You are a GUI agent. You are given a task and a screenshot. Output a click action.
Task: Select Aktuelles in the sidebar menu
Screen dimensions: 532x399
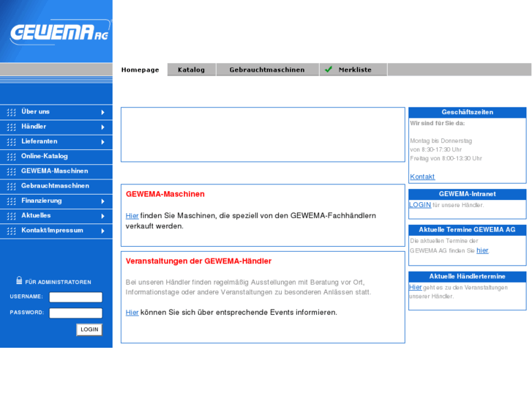click(x=56, y=216)
